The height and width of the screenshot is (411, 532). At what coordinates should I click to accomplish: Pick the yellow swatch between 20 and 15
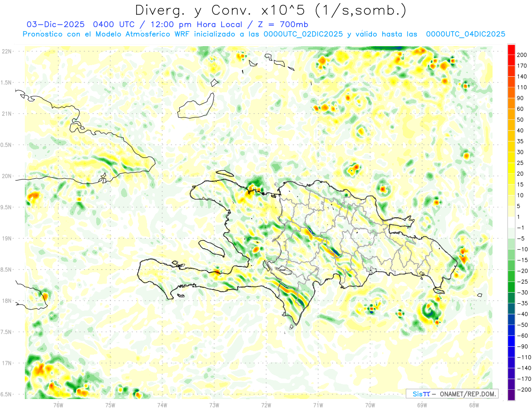[x=512, y=179]
